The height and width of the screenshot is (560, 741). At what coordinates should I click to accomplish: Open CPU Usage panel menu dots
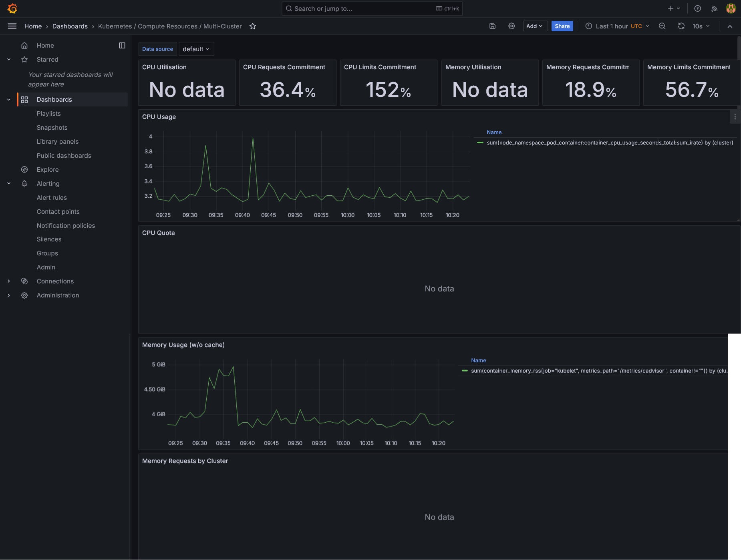pyautogui.click(x=735, y=117)
